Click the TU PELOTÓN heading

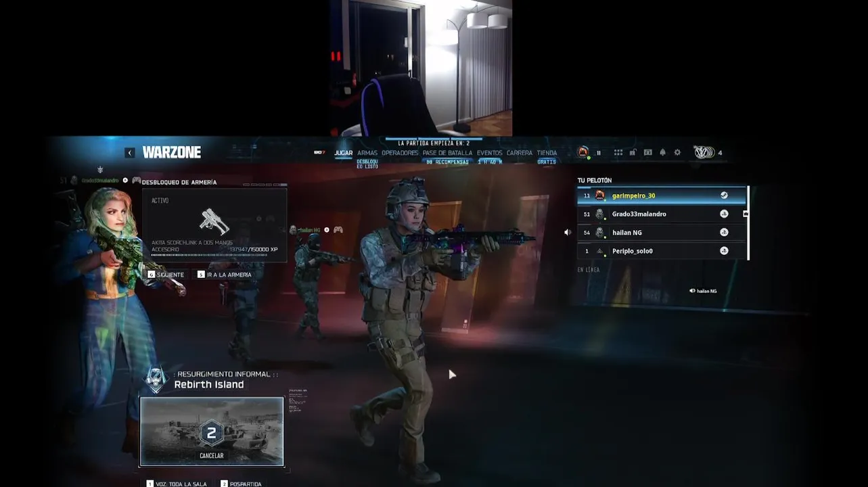pyautogui.click(x=595, y=181)
